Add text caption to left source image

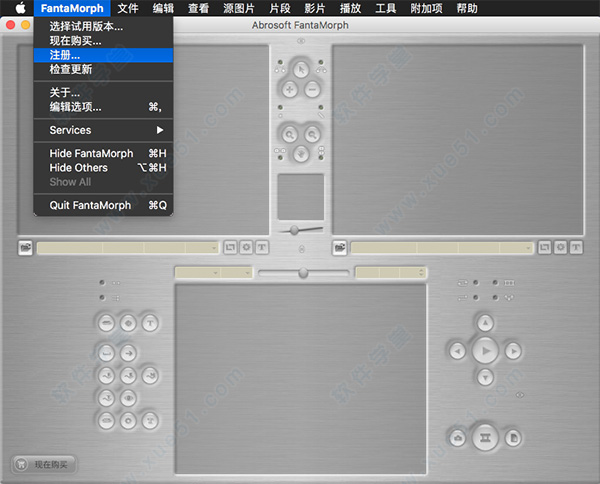tap(262, 247)
